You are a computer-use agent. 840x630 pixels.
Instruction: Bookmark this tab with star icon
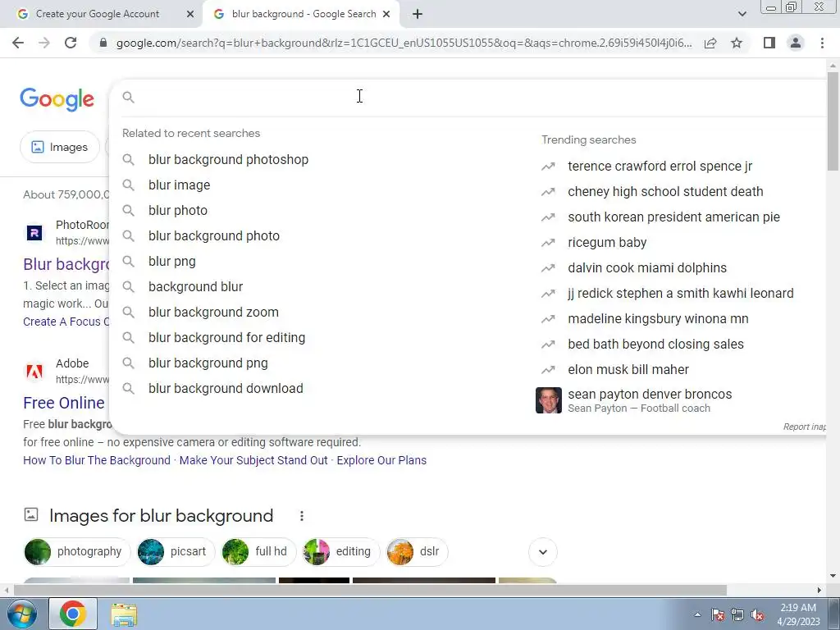click(x=737, y=43)
